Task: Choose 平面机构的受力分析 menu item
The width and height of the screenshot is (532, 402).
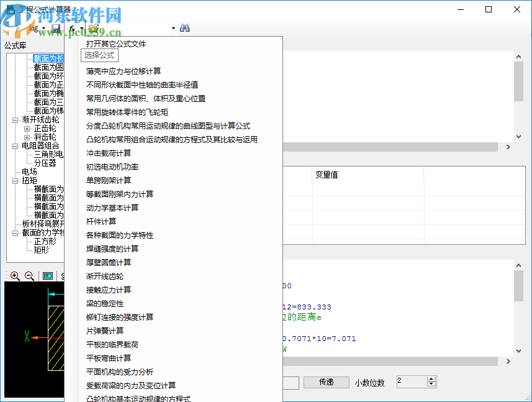Action: click(x=120, y=372)
